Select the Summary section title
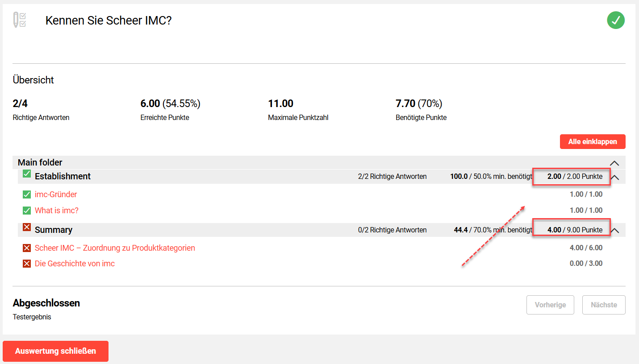 [x=54, y=230]
